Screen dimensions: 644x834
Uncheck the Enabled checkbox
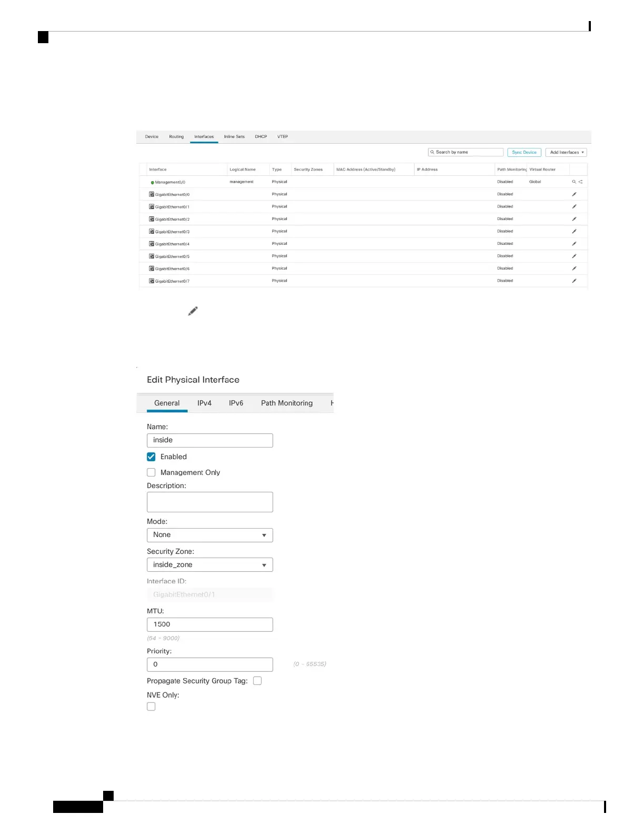click(x=151, y=456)
